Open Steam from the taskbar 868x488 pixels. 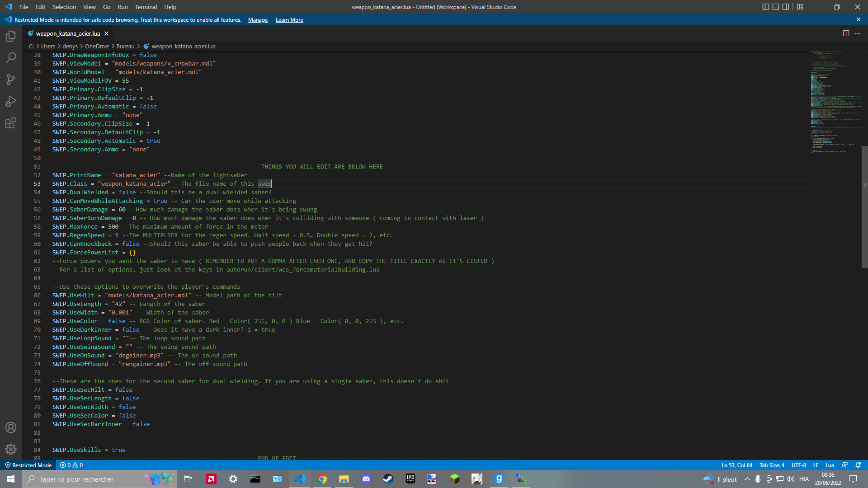pyautogui.click(x=388, y=479)
